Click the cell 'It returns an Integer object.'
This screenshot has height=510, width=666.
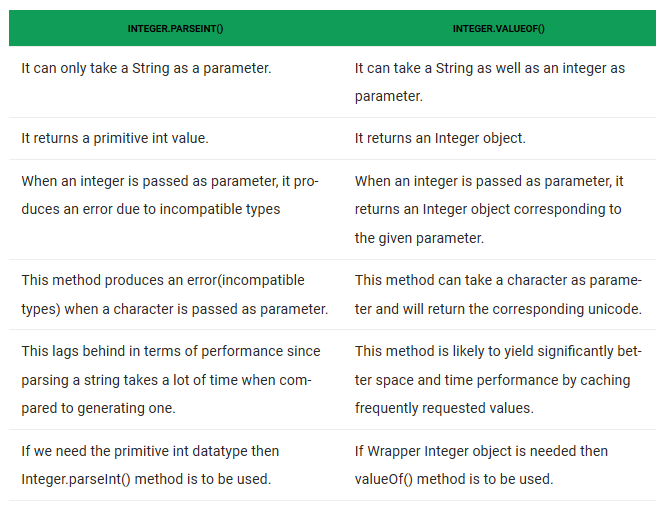click(x=499, y=138)
